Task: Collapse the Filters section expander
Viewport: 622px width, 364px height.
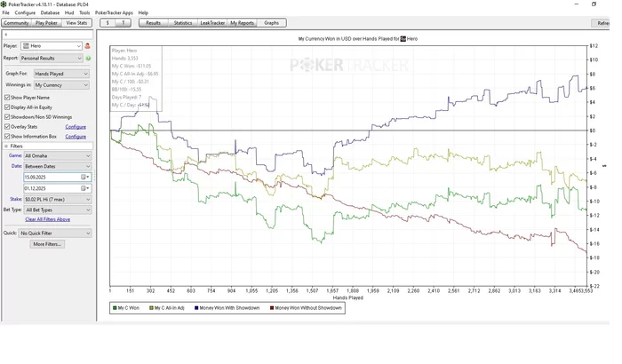Action: (6, 146)
